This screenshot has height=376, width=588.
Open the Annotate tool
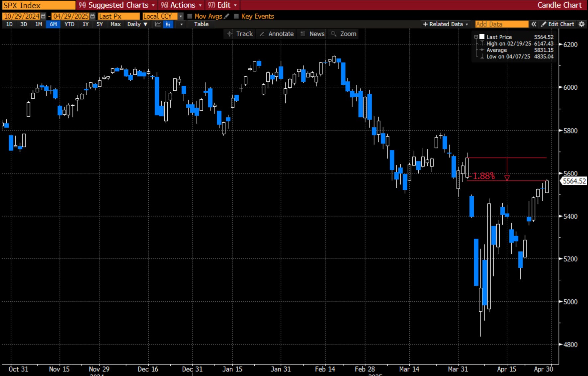[x=277, y=34]
